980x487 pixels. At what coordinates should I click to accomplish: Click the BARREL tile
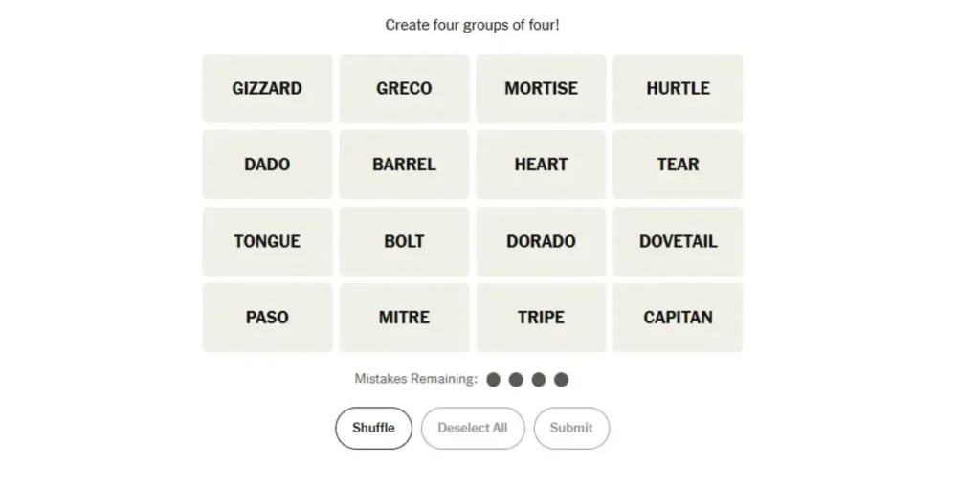pyautogui.click(x=404, y=165)
